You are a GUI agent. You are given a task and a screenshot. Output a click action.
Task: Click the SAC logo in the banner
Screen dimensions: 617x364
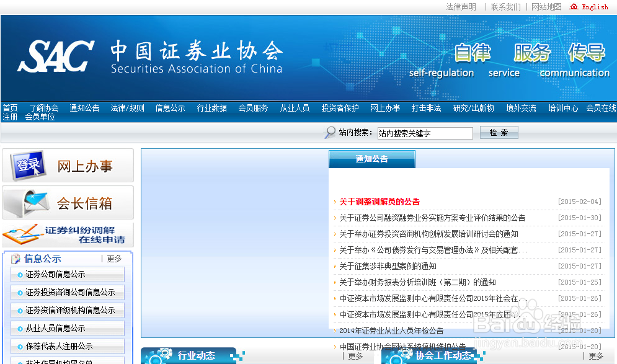tap(55, 56)
